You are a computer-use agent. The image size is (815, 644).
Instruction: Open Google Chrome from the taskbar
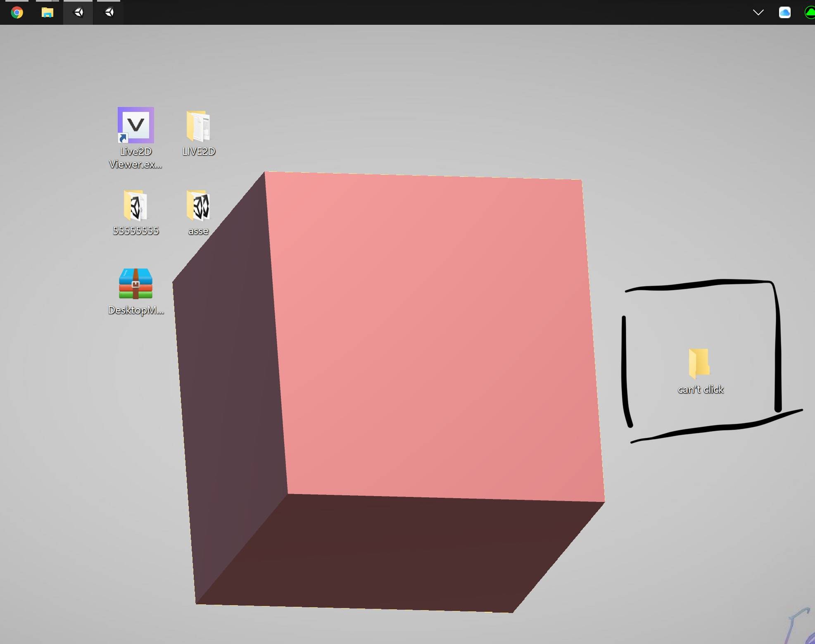pos(17,12)
